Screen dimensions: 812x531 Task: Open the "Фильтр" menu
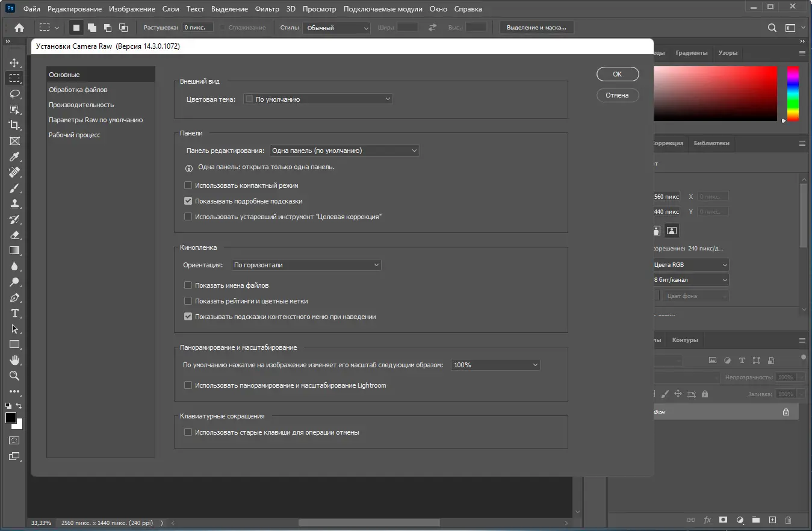pyautogui.click(x=267, y=9)
